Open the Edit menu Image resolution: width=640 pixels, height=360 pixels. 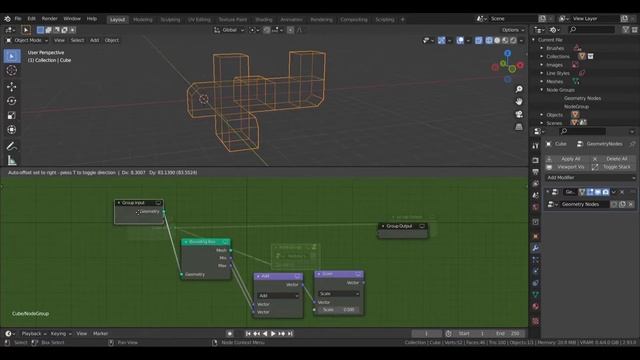pyautogui.click(x=31, y=19)
